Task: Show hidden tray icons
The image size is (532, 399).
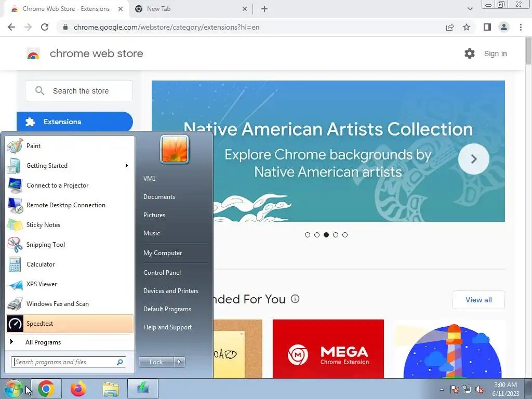Action: [x=442, y=389]
